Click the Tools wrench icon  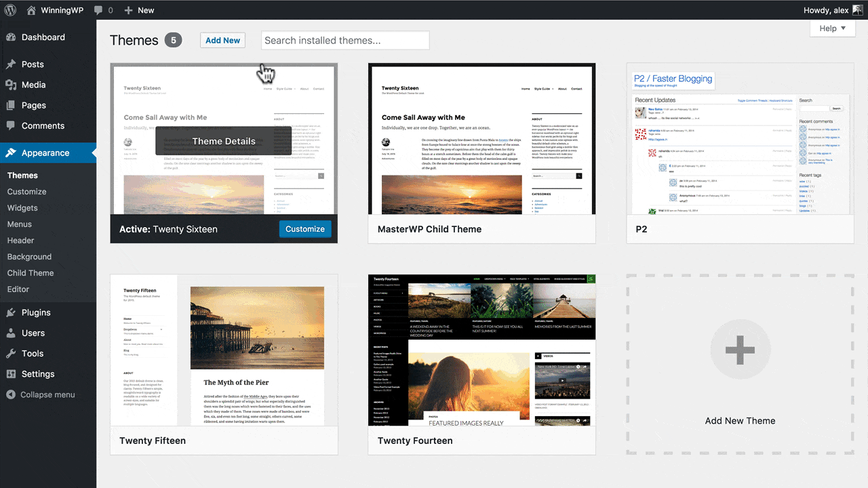coord(11,353)
